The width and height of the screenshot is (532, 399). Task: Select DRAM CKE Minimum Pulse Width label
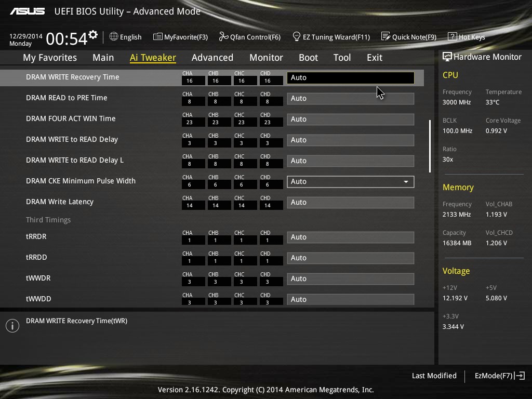[x=81, y=181]
